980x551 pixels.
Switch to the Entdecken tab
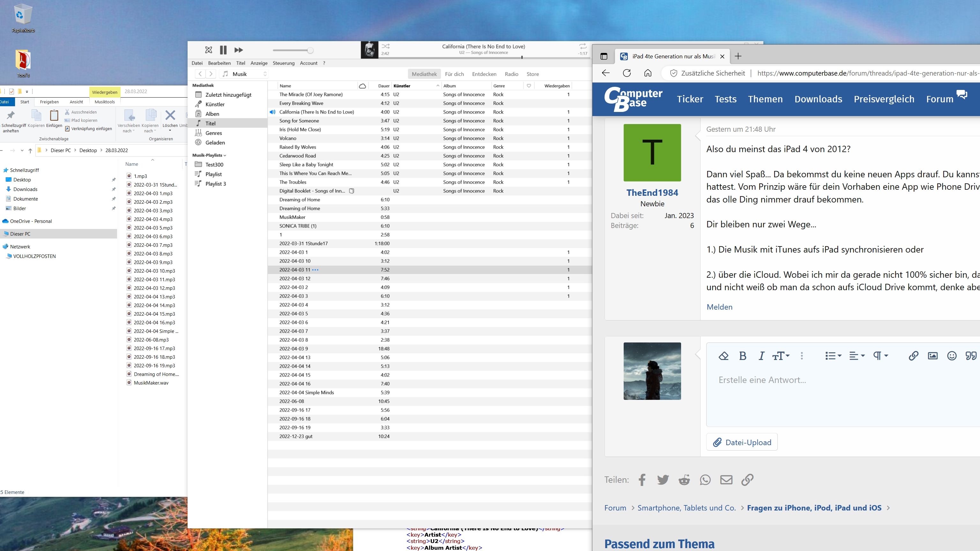click(x=484, y=74)
